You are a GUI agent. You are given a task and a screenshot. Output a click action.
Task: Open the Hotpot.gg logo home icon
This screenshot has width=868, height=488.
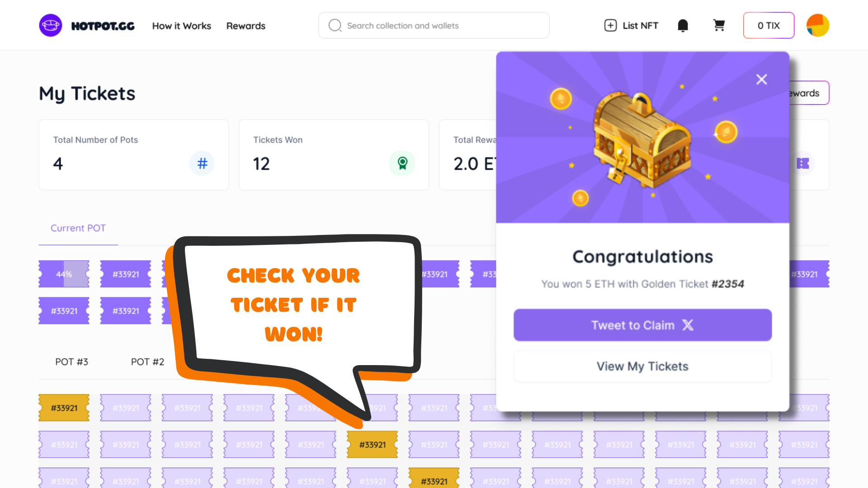click(x=50, y=25)
